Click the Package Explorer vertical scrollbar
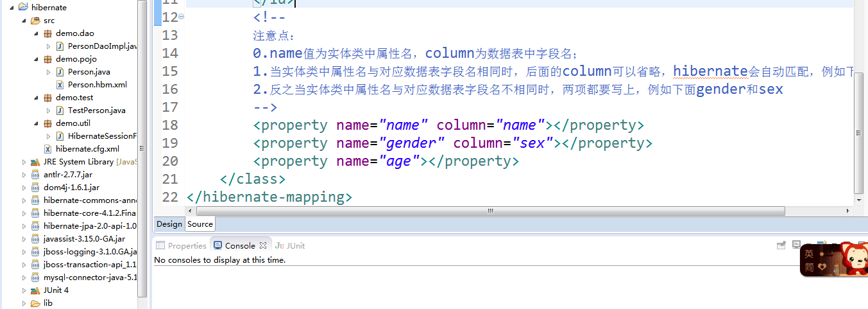Image resolution: width=868 pixels, height=309 pixels. (x=142, y=148)
